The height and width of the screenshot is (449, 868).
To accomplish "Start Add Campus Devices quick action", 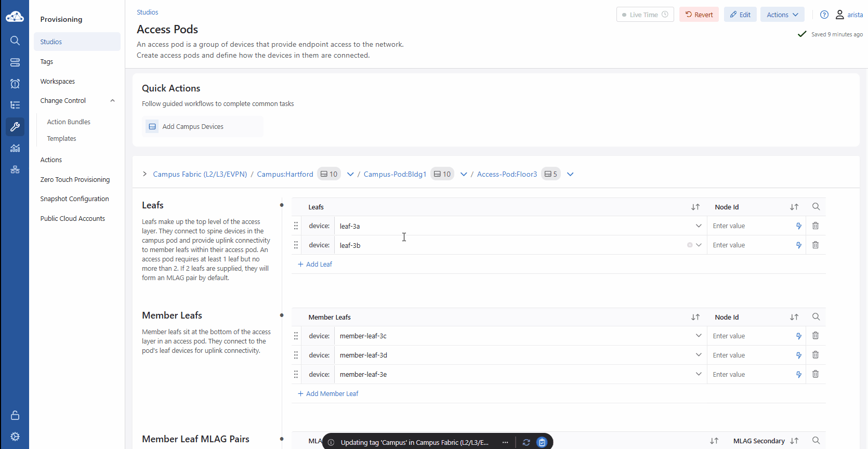I will click(203, 126).
